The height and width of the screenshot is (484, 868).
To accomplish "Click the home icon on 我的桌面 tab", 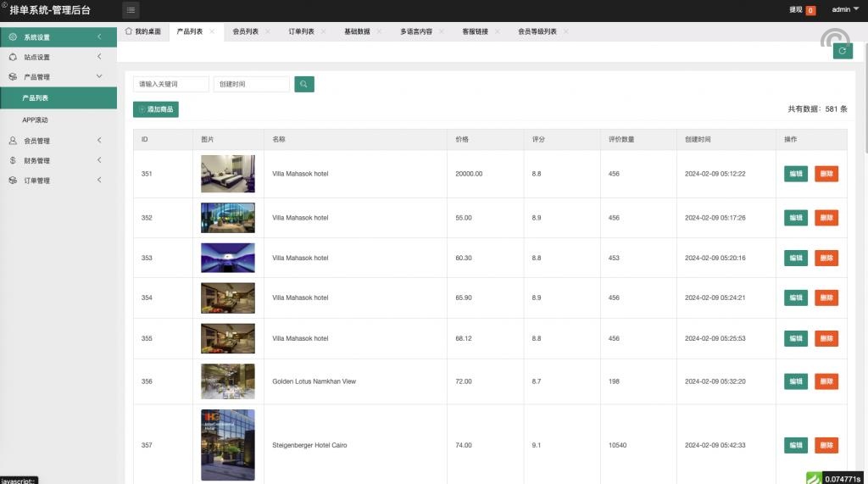I will point(129,31).
